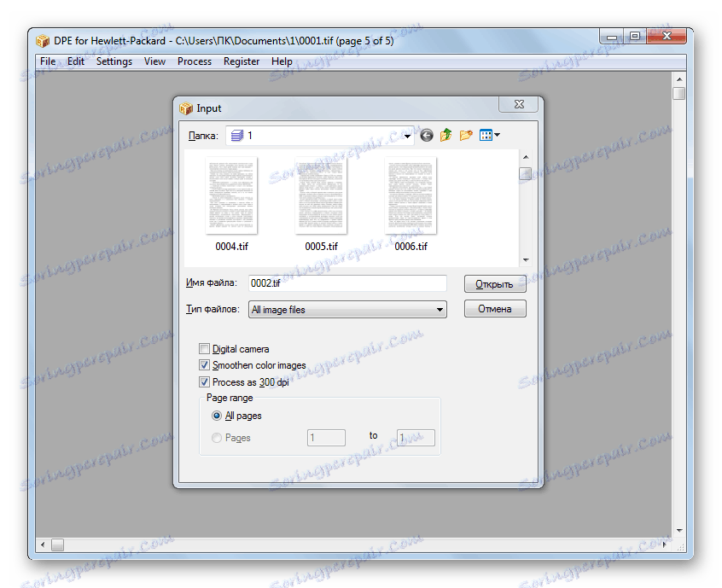Open the Process menu
The image size is (722, 588).
coord(195,61)
